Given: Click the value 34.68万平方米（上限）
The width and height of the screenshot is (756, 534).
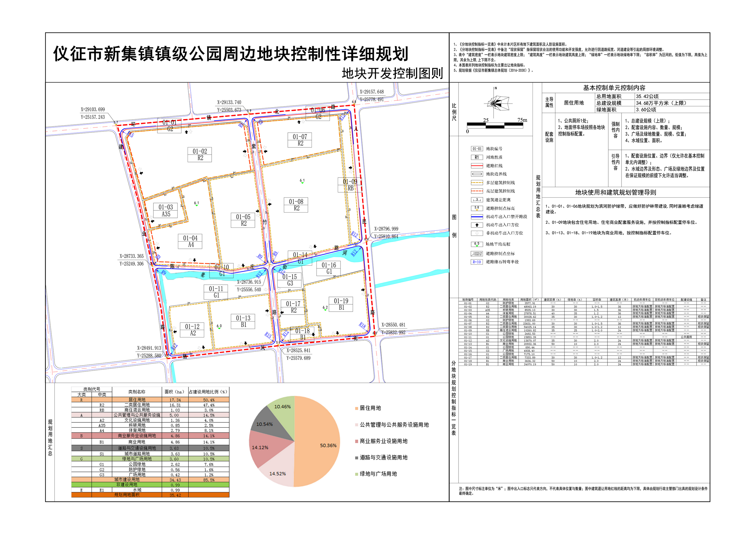Looking at the screenshot, I should (x=661, y=103).
